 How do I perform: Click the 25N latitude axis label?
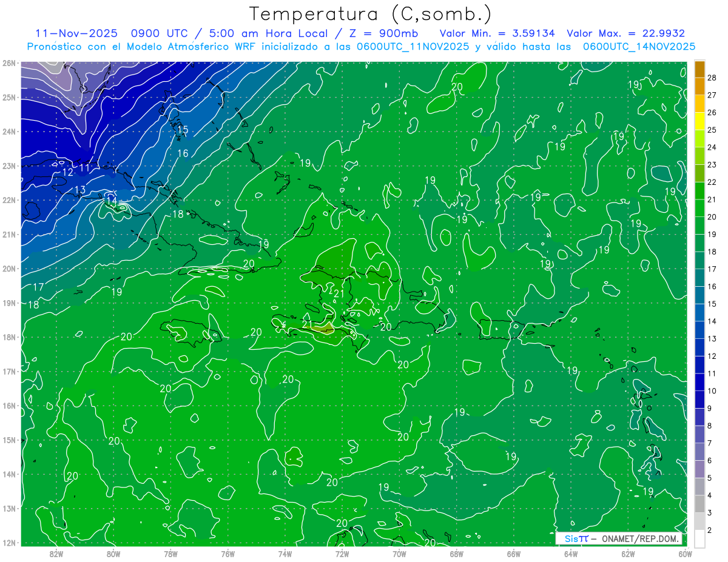[x=9, y=98]
